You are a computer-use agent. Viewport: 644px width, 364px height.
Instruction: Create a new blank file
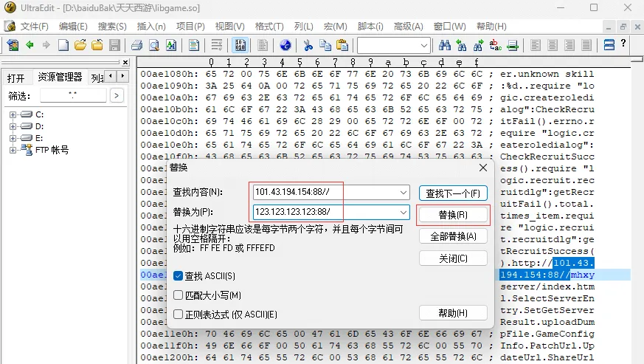pos(63,45)
